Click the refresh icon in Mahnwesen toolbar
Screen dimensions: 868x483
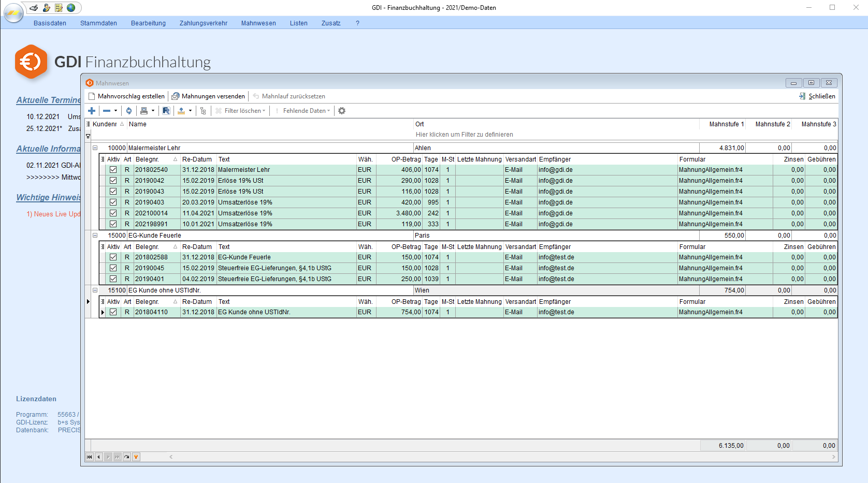pos(129,111)
